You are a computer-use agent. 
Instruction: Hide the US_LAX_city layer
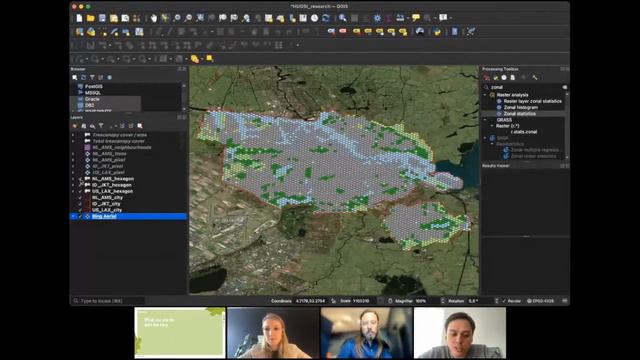pos(80,210)
